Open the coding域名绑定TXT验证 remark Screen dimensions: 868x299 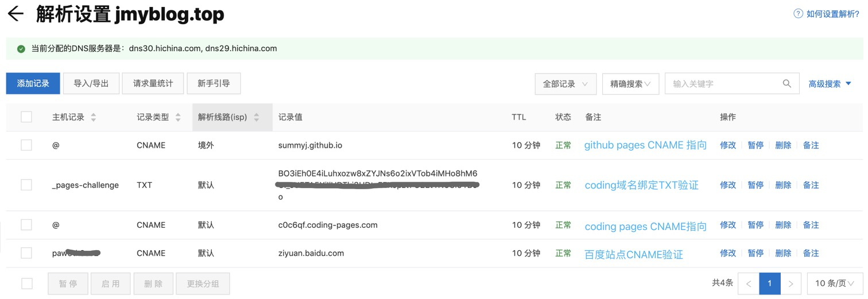pos(642,185)
